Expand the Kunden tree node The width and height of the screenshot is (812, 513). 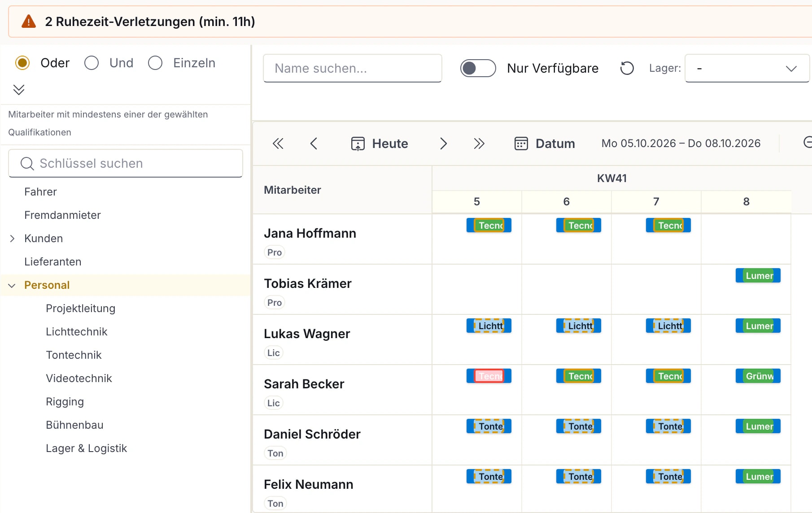[13, 239]
